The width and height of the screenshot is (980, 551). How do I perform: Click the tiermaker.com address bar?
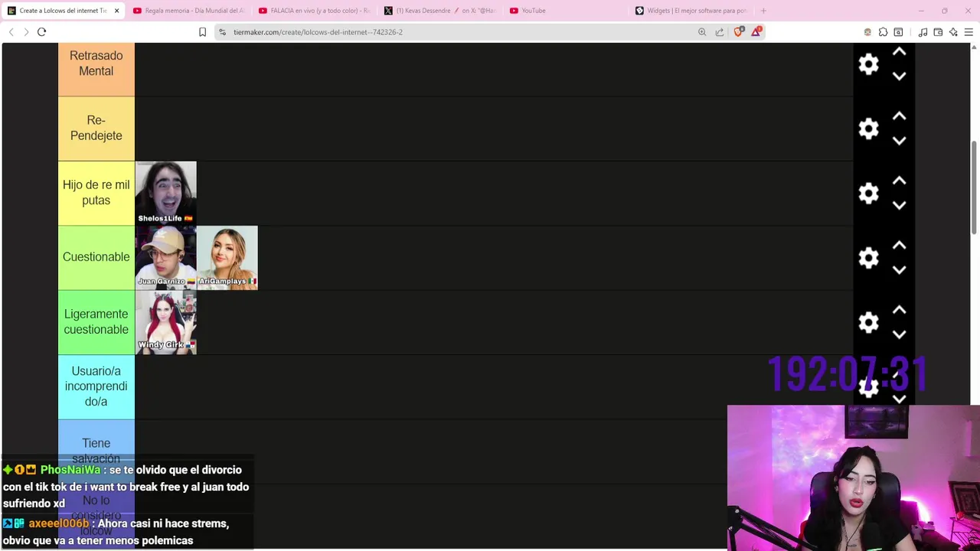tap(459, 32)
